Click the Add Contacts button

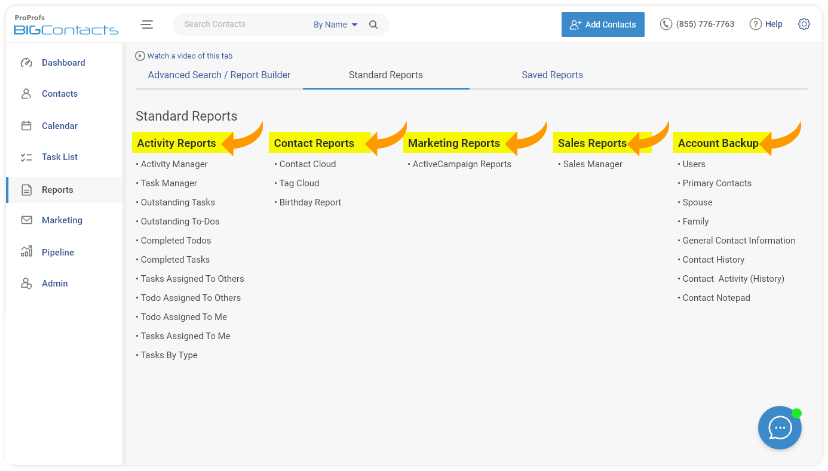(x=603, y=24)
